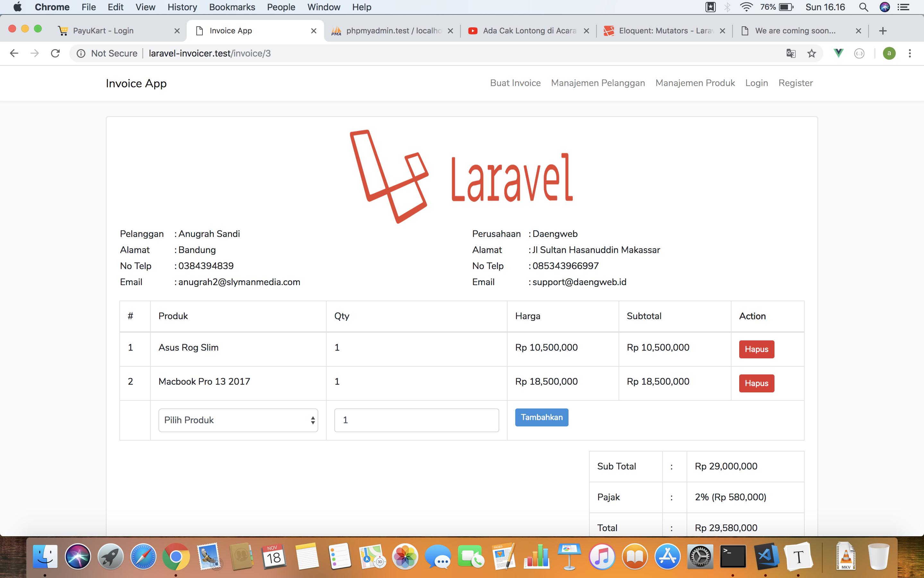924x578 pixels.
Task: Open the Vue devtools extension icon
Action: point(838,54)
